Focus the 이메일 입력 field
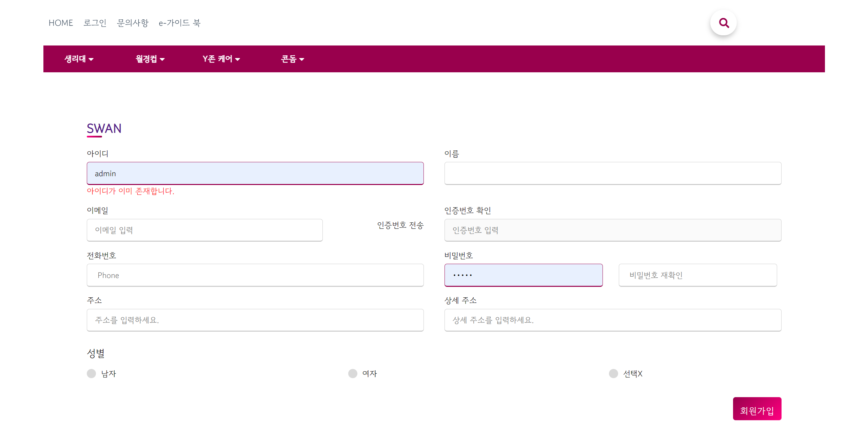Viewport: 868px width, 426px height. [204, 230]
